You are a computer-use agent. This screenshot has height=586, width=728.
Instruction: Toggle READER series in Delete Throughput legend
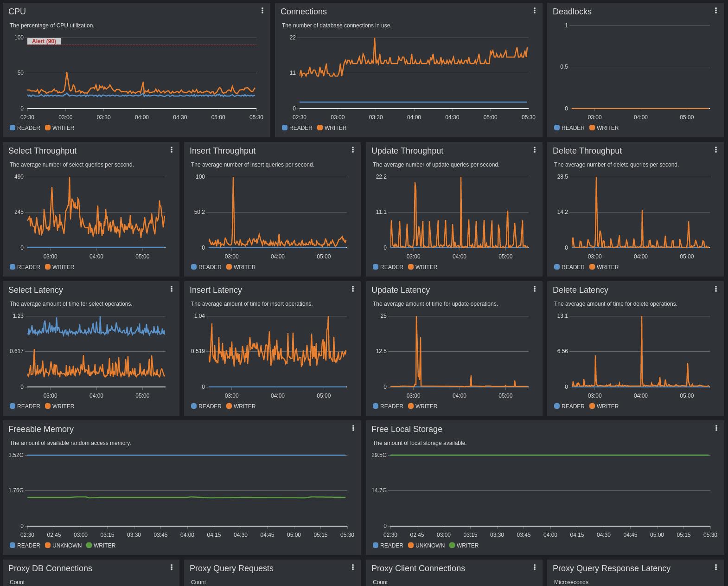tap(569, 267)
